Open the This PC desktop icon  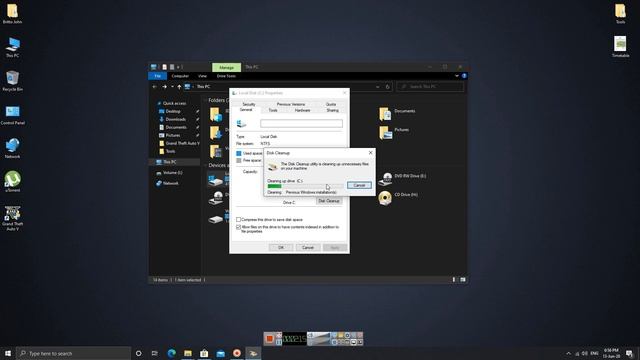(12, 47)
